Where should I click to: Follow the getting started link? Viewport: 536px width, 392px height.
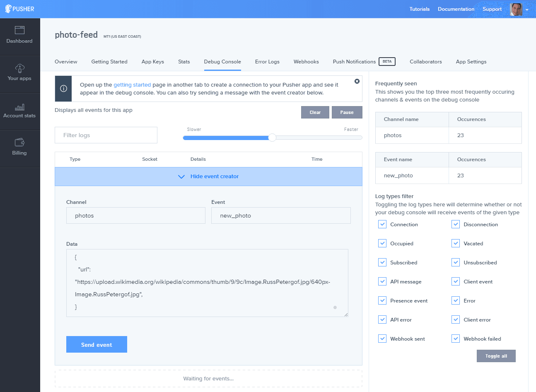(x=132, y=85)
